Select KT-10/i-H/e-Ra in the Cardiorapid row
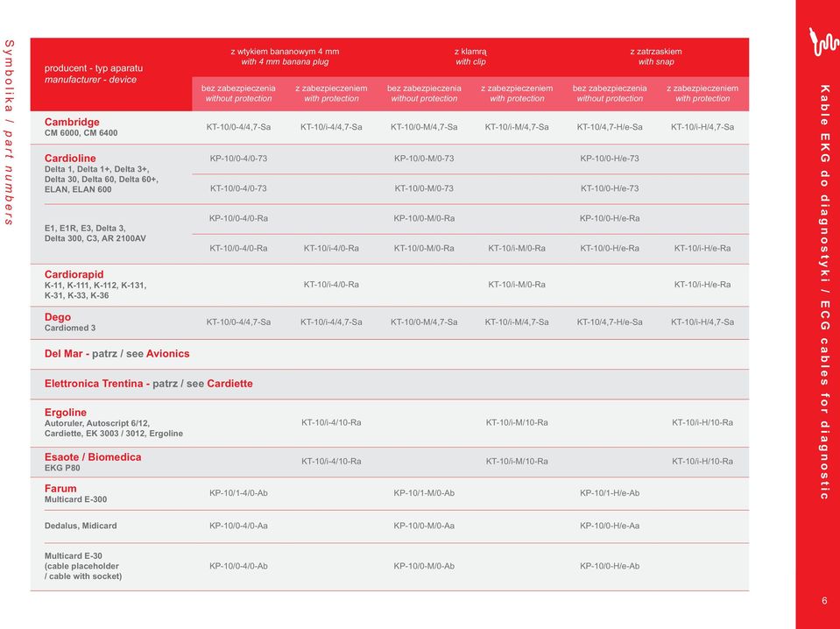The width and height of the screenshot is (840, 629). click(702, 285)
